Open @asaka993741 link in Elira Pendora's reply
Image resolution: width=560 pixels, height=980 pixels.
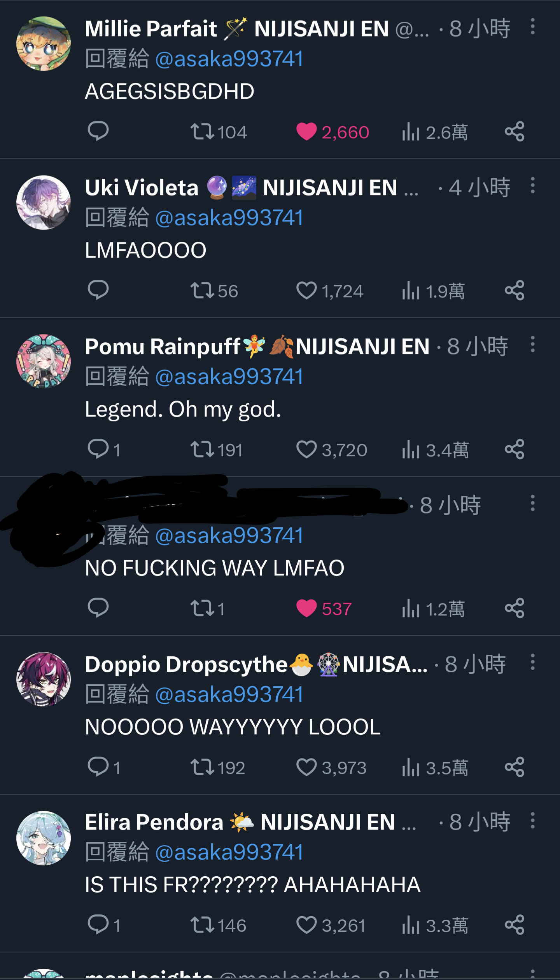229,853
